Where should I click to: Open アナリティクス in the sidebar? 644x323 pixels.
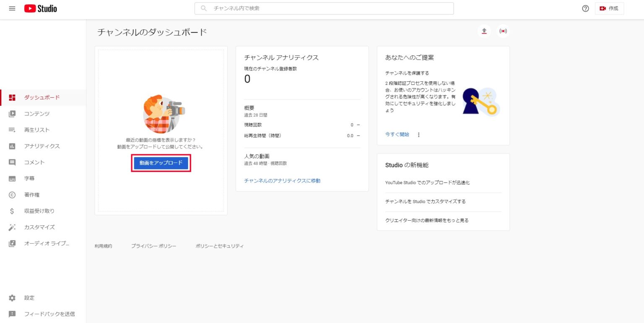click(x=42, y=146)
